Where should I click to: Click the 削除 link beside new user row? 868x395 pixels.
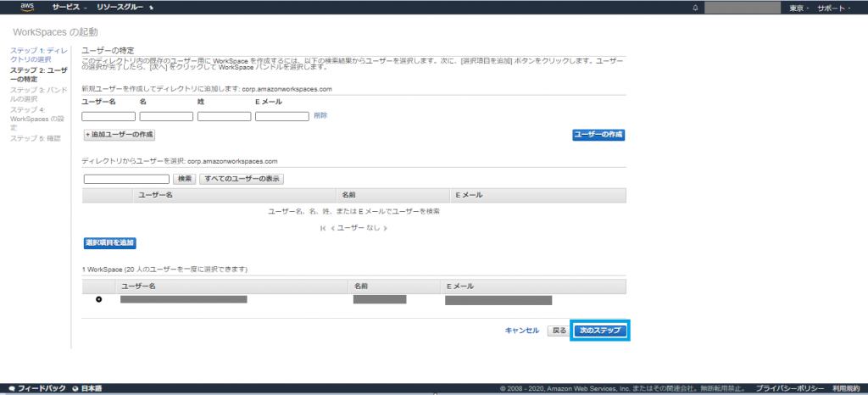click(x=320, y=115)
